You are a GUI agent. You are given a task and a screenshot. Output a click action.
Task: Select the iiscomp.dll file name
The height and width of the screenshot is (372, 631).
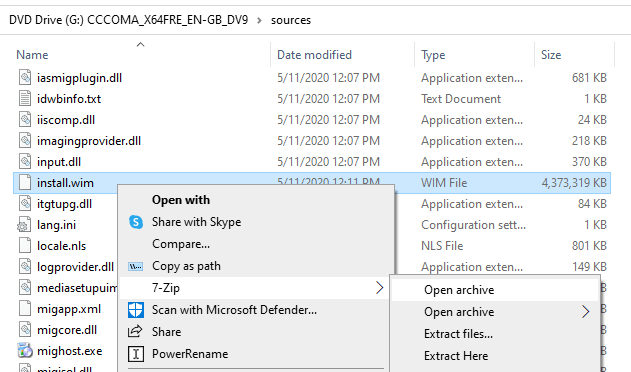pos(66,120)
